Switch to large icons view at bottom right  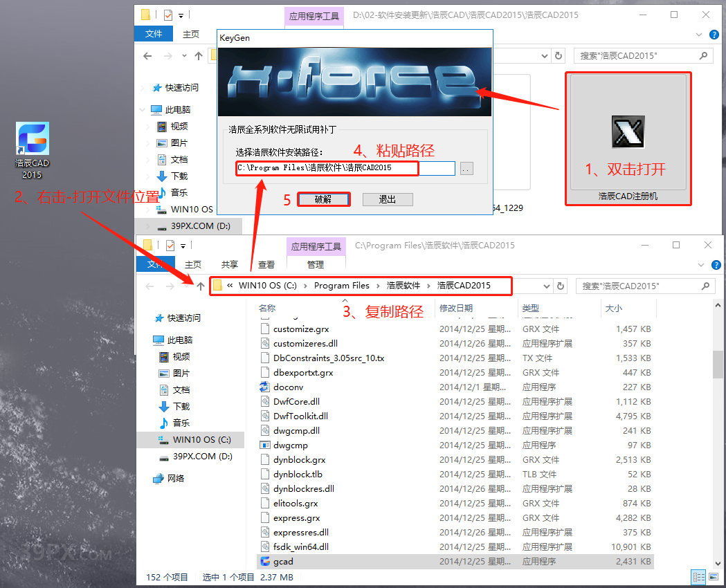tap(714, 577)
